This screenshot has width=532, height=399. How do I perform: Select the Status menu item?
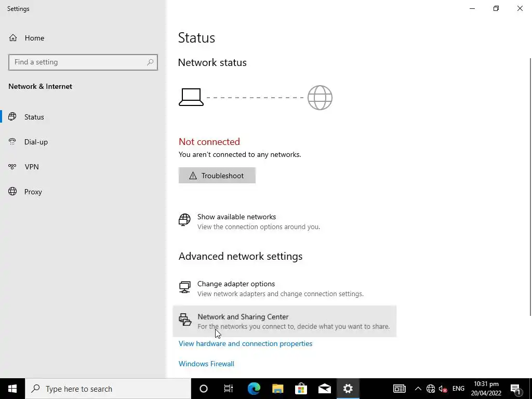[x=83, y=117]
